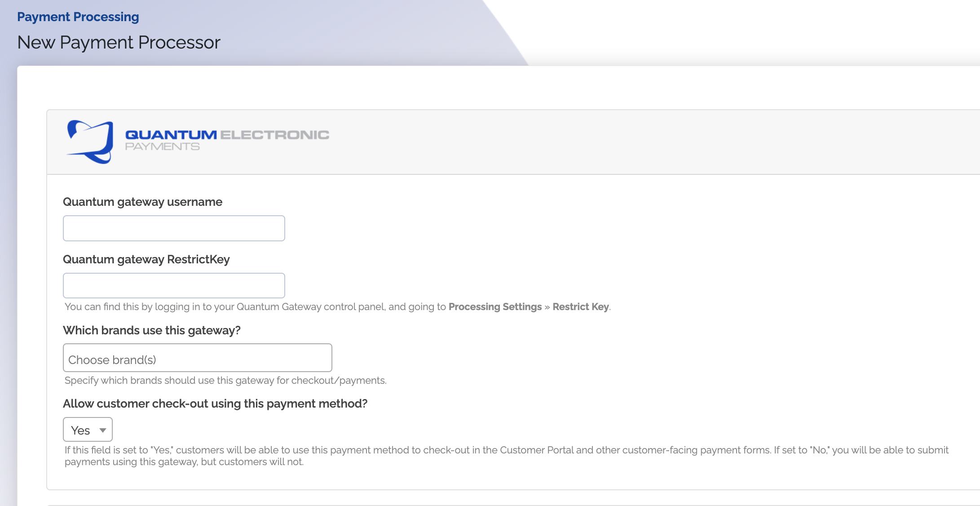Focus the Quantum gateway RestrictKey input
Screen dimensions: 980x506
pos(173,285)
